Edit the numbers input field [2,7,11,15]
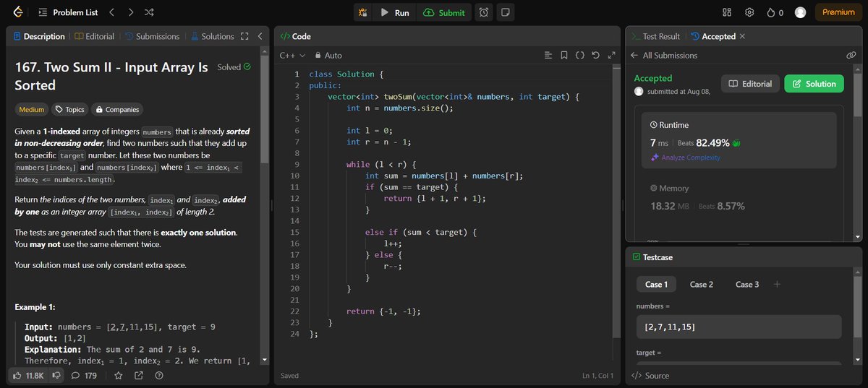 click(739, 327)
